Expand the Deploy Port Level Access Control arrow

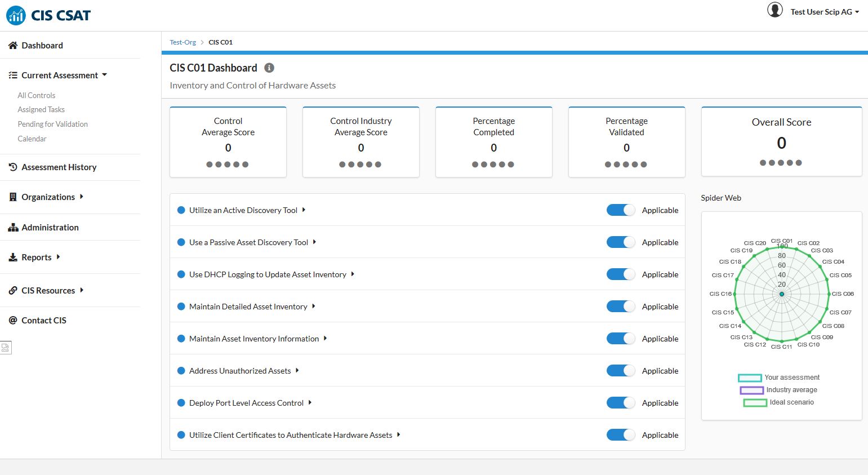(310, 403)
